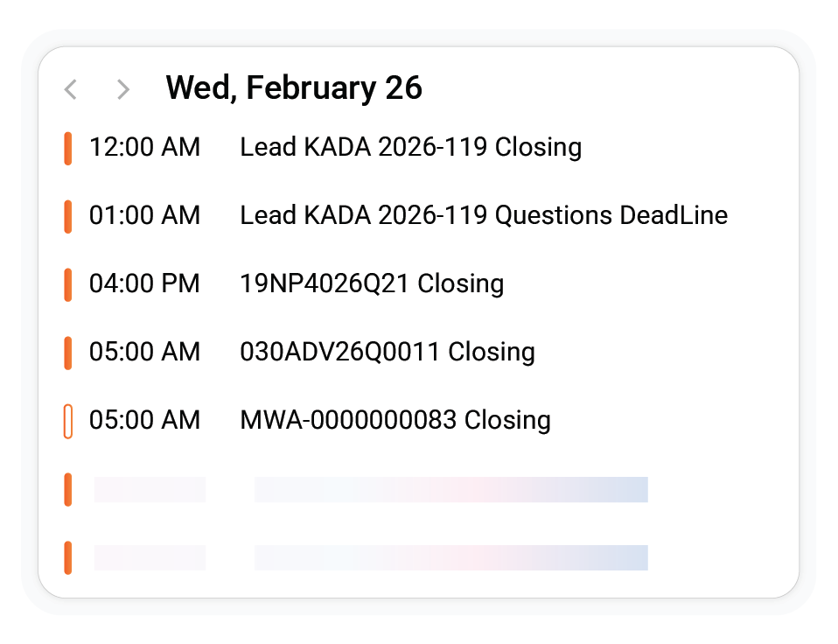Click the Wed, February 26 date heading
This screenshot has width=838, height=644.
coord(294,87)
